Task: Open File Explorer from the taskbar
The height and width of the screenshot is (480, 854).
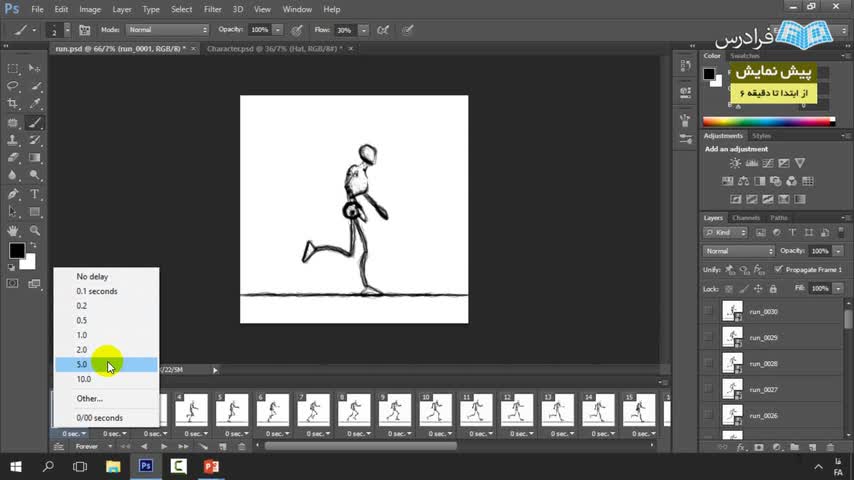Action: coord(113,466)
